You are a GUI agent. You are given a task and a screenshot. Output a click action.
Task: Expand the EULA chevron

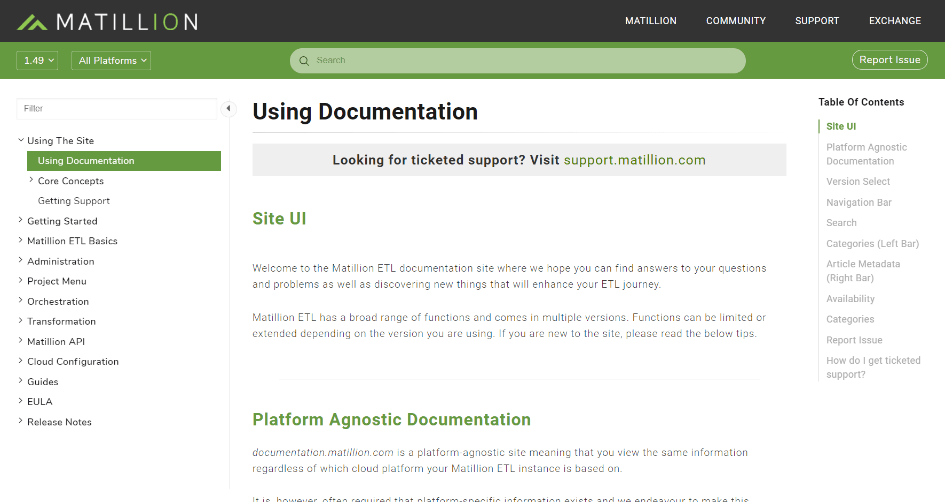20,401
